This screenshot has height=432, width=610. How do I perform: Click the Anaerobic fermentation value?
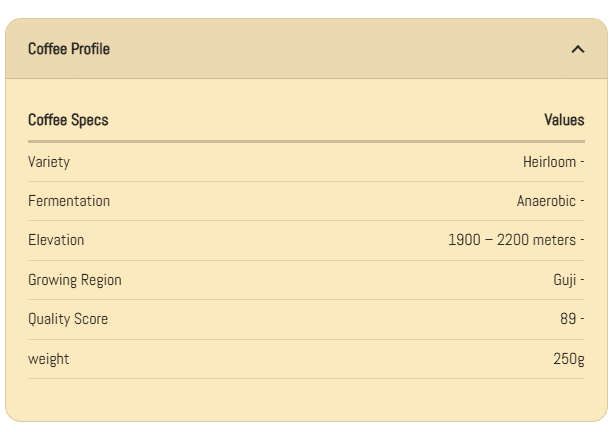coord(546,201)
